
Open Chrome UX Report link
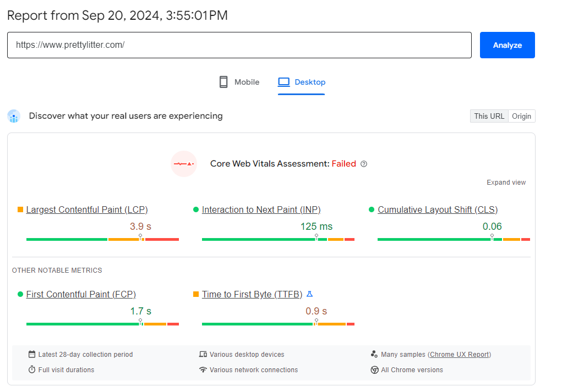tap(459, 355)
